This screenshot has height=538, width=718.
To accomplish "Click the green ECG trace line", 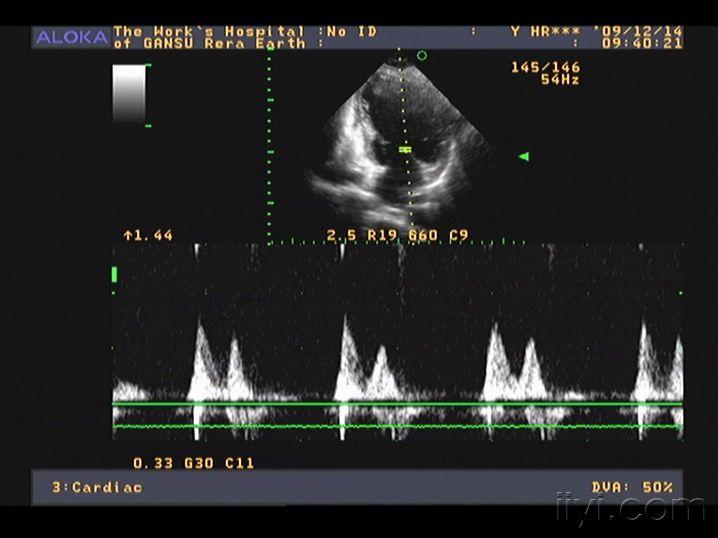I will click(x=397, y=426).
